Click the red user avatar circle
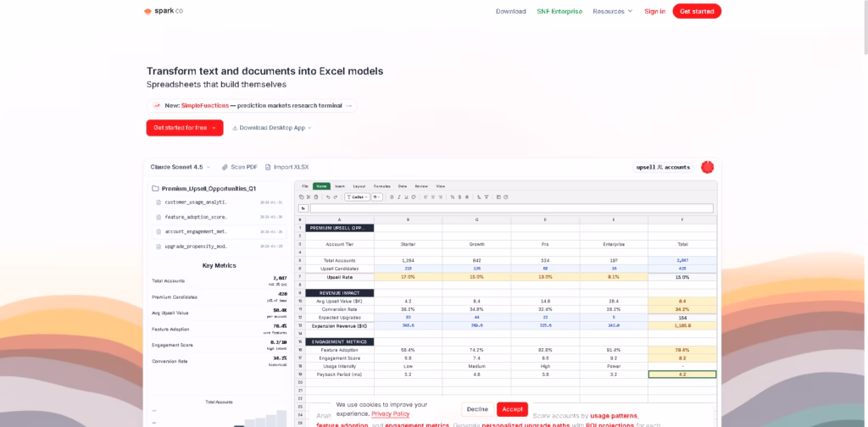The image size is (868, 427). click(x=707, y=167)
